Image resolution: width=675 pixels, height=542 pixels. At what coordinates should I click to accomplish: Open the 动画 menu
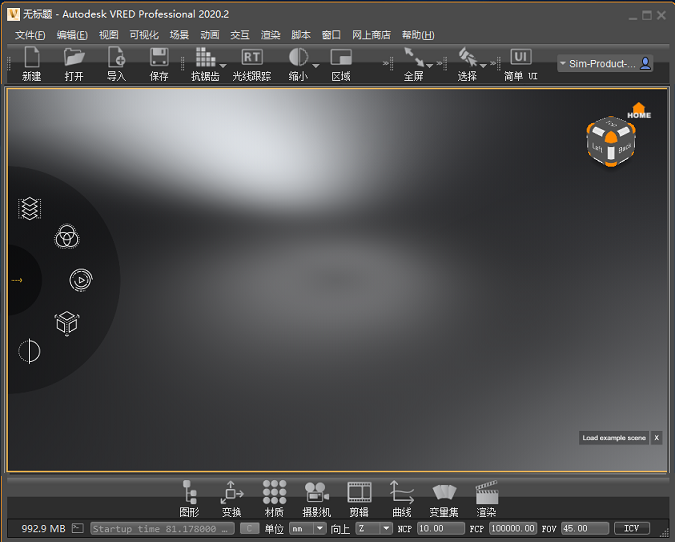210,35
